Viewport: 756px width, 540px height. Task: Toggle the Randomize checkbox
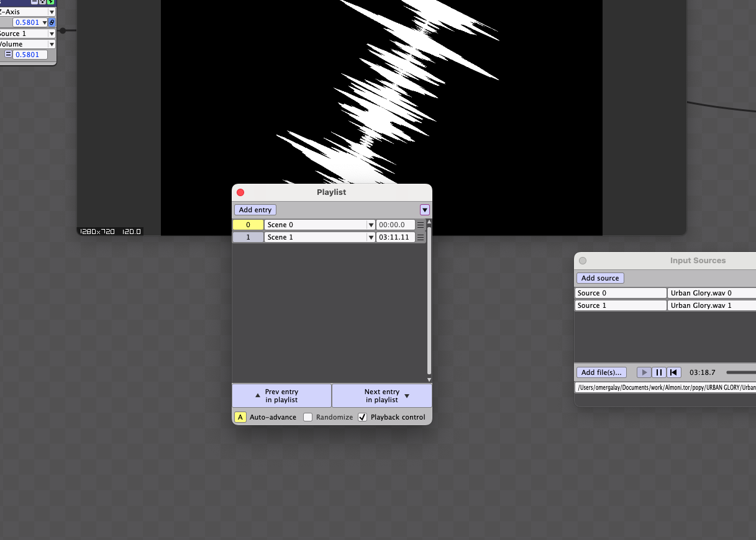pos(307,417)
